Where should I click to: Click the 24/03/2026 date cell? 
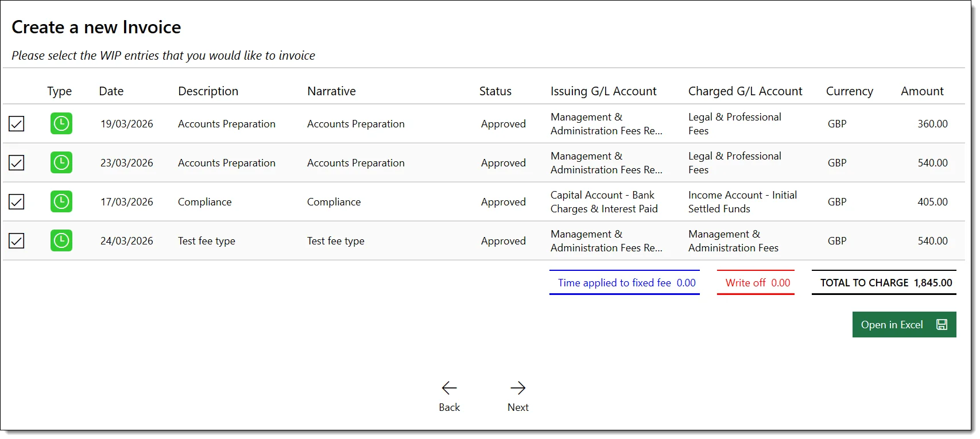tap(127, 241)
